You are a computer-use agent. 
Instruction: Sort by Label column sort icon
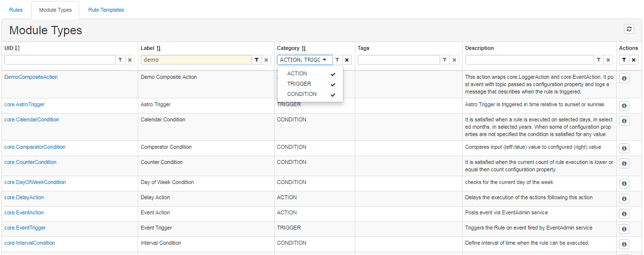158,48
